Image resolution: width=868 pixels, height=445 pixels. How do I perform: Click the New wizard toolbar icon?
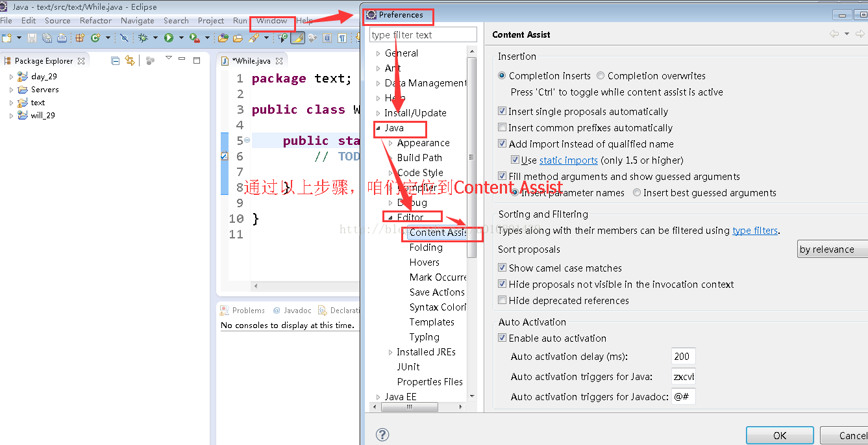coord(6,38)
